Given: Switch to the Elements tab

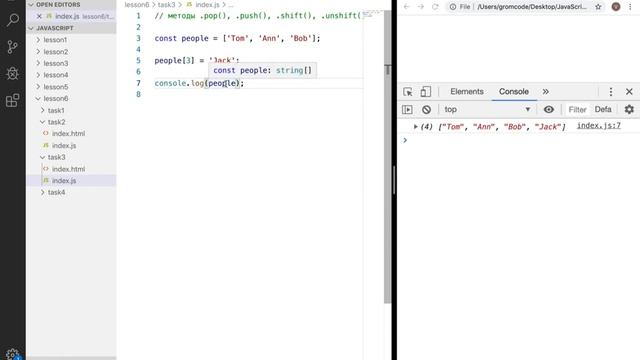Looking at the screenshot, I should click(467, 92).
